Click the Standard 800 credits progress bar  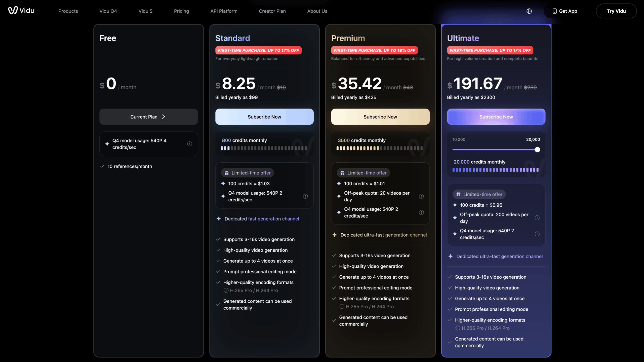click(264, 148)
